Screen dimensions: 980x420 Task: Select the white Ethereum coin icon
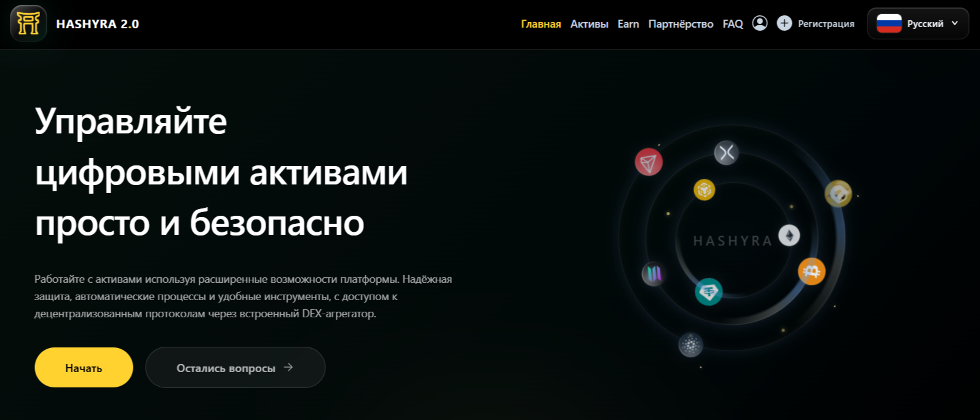[789, 235]
